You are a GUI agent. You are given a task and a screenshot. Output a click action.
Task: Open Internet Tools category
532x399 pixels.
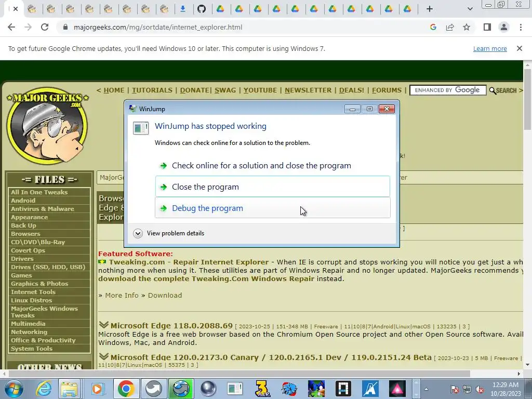tap(33, 292)
